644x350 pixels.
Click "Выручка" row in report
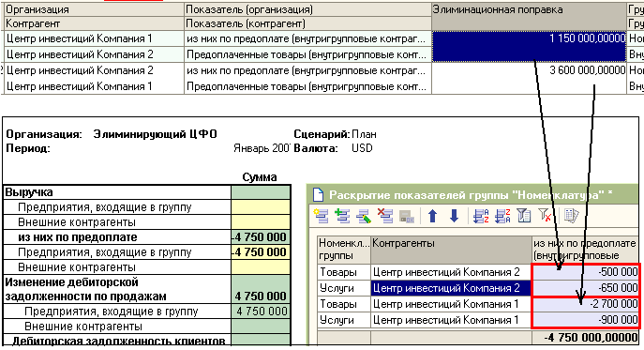146,192
